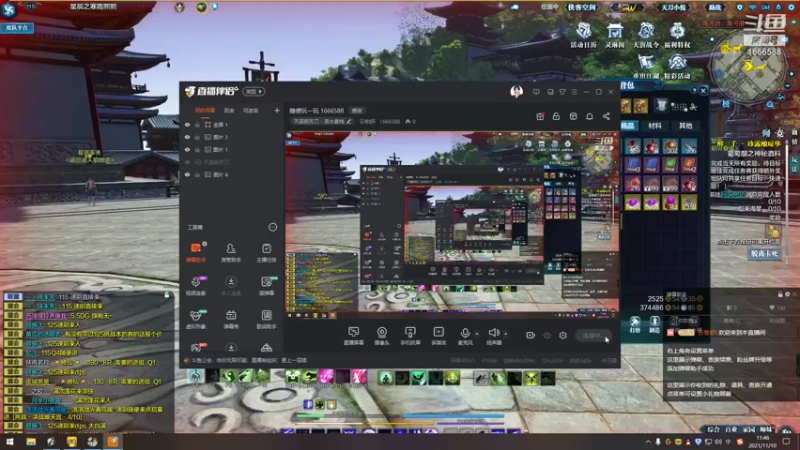This screenshot has width=800, height=450.
Task: Collapse the 工具箱 toolbox section
Action: [272, 227]
